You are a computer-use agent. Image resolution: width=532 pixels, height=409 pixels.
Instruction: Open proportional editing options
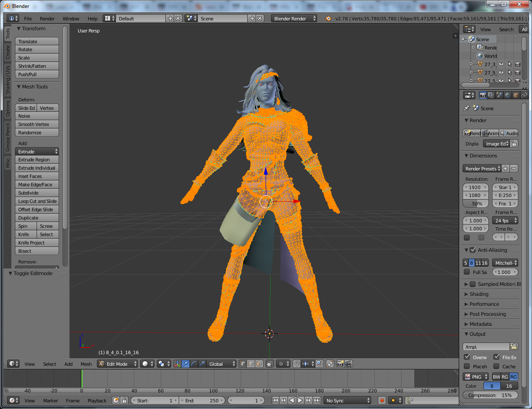(x=283, y=364)
